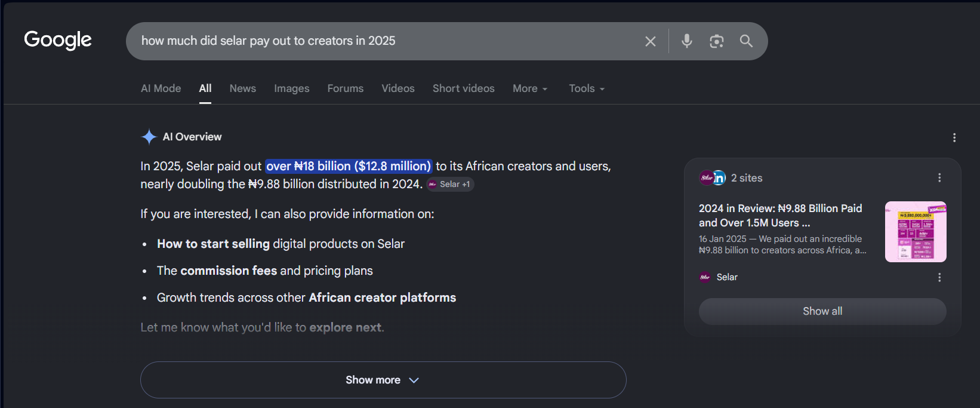
Task: Expand the More dropdown
Action: click(x=530, y=88)
